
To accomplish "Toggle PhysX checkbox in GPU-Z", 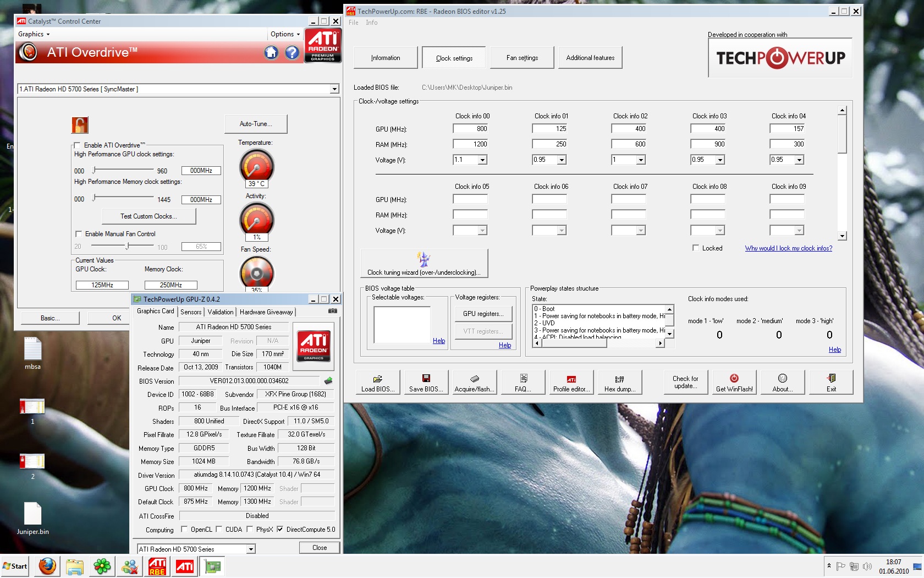I will [250, 530].
